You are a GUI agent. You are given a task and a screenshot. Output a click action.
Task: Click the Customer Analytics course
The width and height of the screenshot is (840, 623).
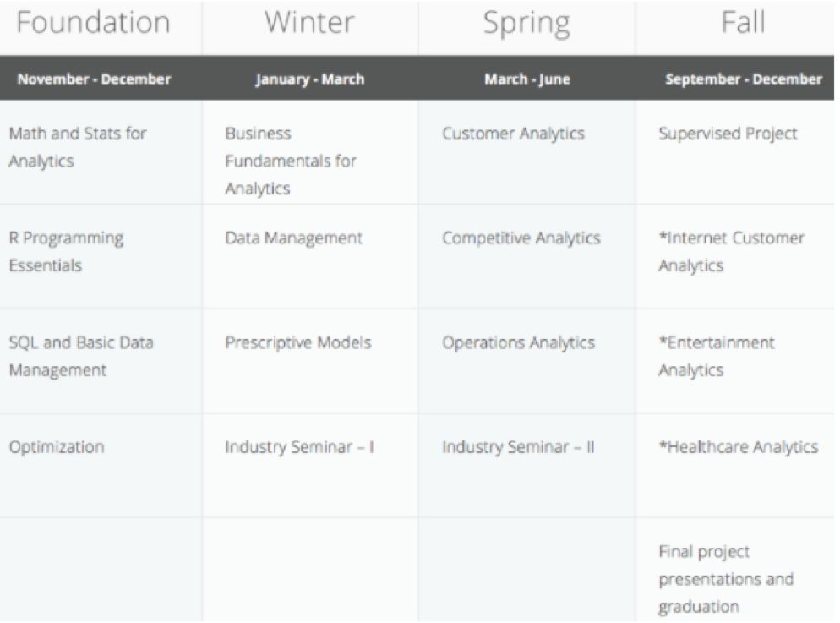point(513,134)
